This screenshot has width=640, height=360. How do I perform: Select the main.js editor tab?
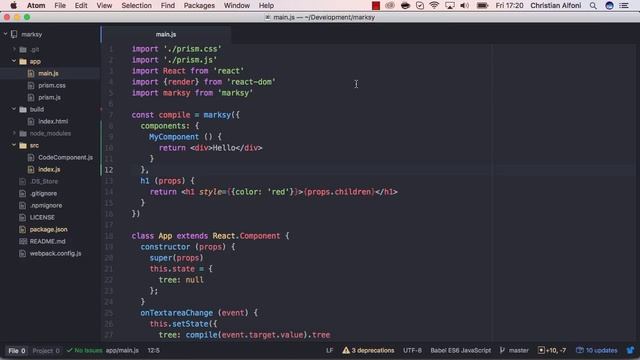click(166, 34)
